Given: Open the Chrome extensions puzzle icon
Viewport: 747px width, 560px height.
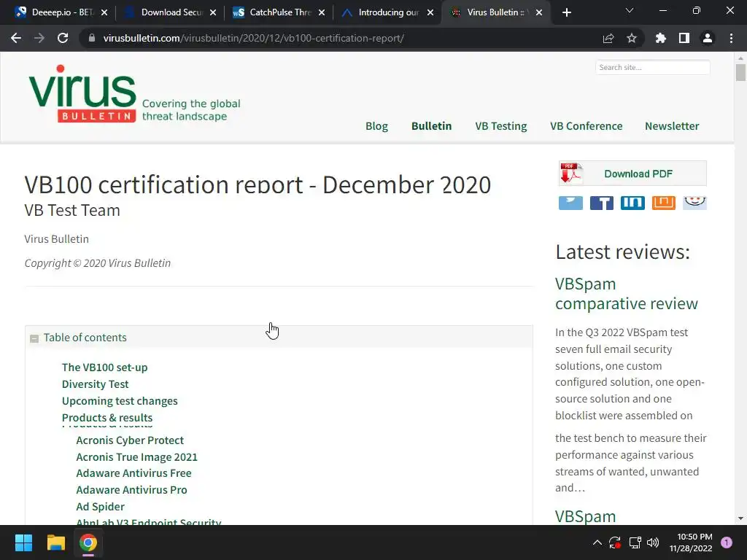Looking at the screenshot, I should (661, 38).
